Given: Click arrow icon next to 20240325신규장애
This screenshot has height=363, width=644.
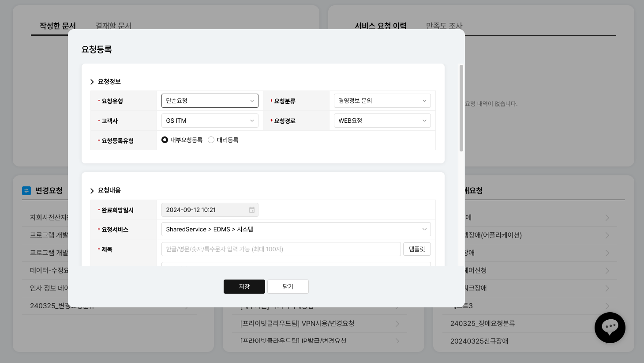Looking at the screenshot, I should coord(607,341).
